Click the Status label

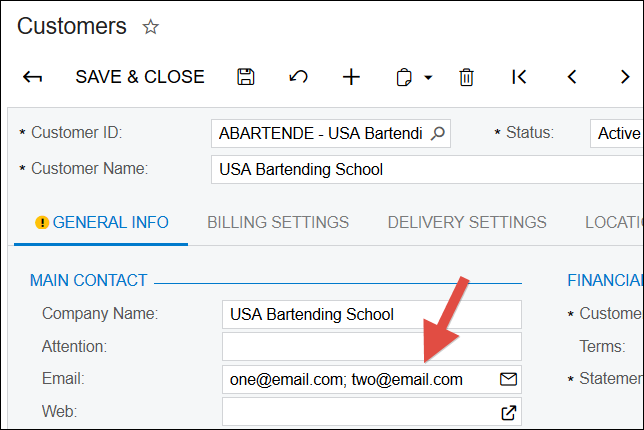click(530, 133)
